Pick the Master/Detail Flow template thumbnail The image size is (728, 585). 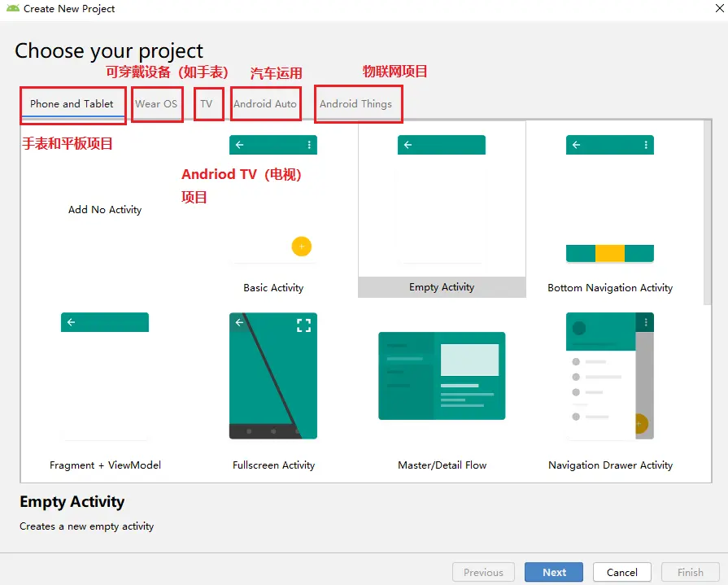click(442, 376)
